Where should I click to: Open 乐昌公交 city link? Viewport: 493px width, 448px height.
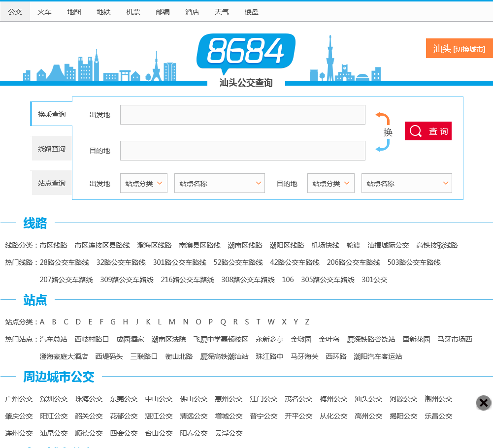(x=438, y=416)
